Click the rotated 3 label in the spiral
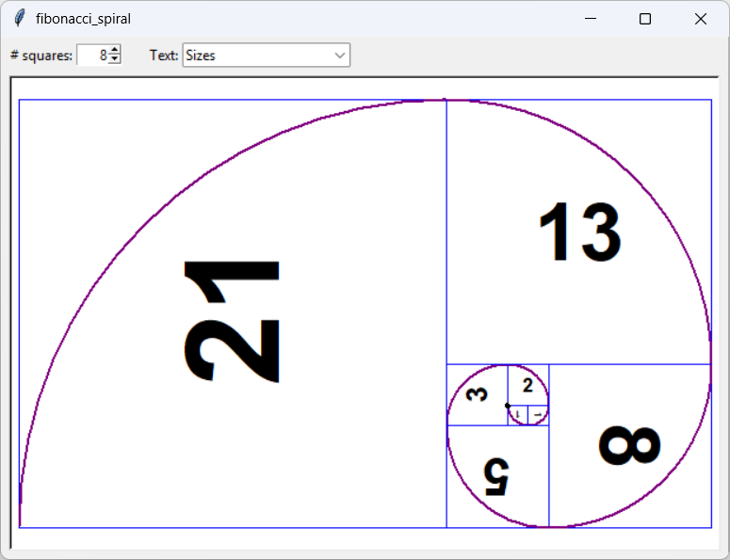 click(x=477, y=394)
